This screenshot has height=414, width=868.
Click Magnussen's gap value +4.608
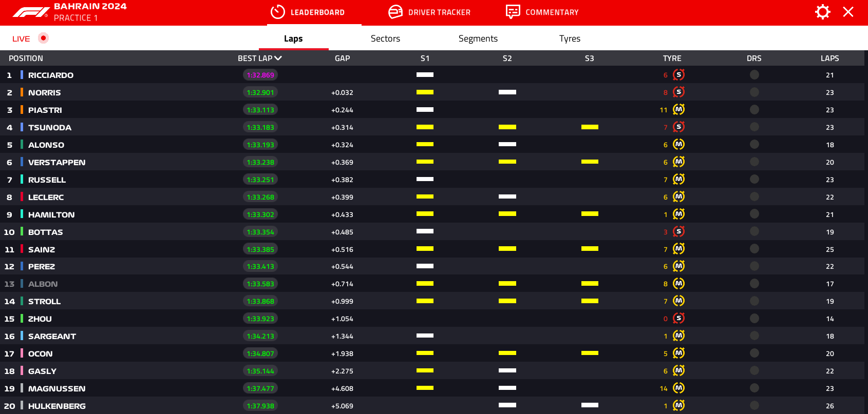point(342,388)
